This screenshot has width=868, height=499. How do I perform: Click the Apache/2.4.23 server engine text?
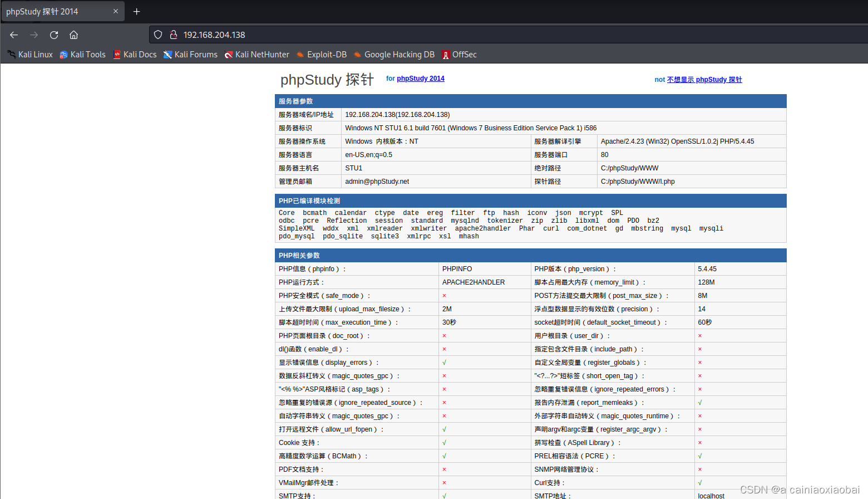(x=678, y=141)
